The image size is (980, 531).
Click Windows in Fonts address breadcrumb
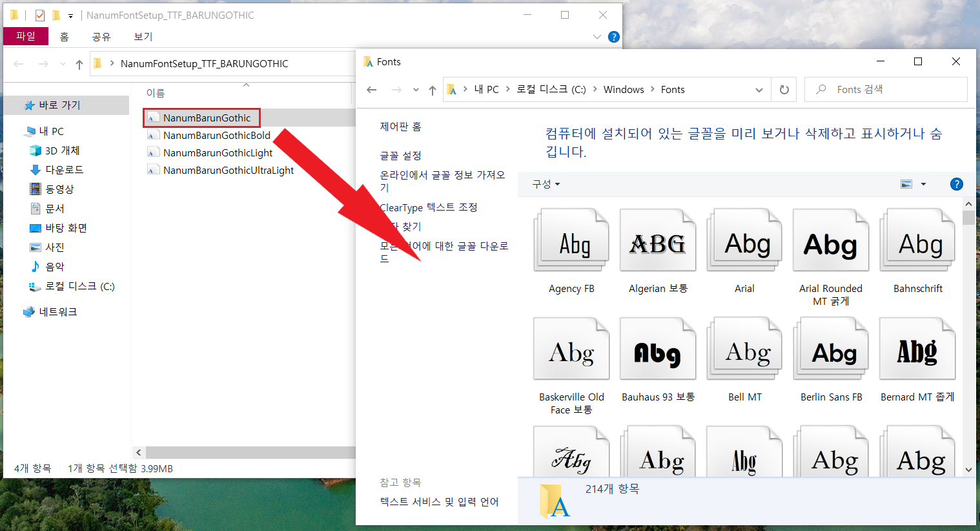click(x=624, y=90)
